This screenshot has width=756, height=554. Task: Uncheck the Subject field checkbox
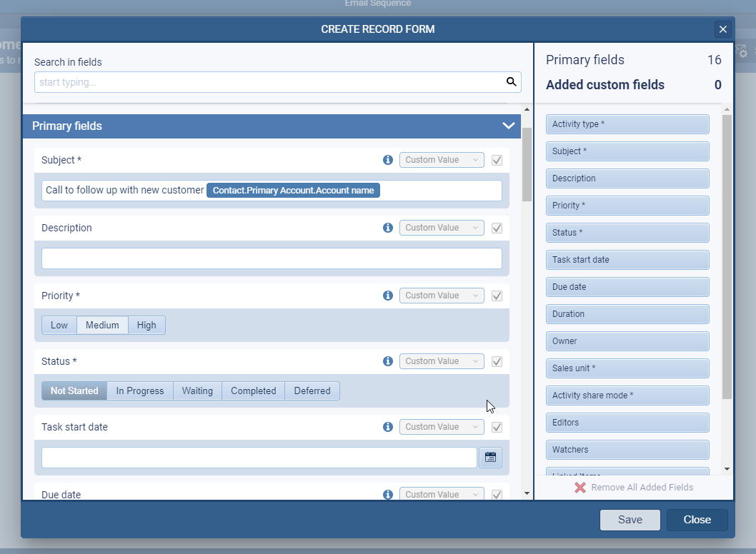tap(497, 160)
